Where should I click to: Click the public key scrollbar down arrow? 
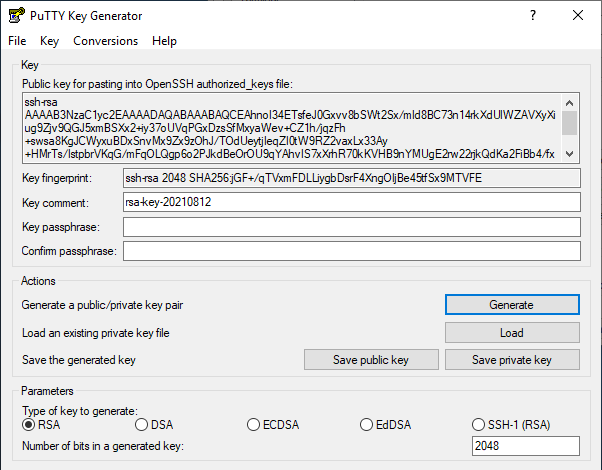[x=570, y=154]
